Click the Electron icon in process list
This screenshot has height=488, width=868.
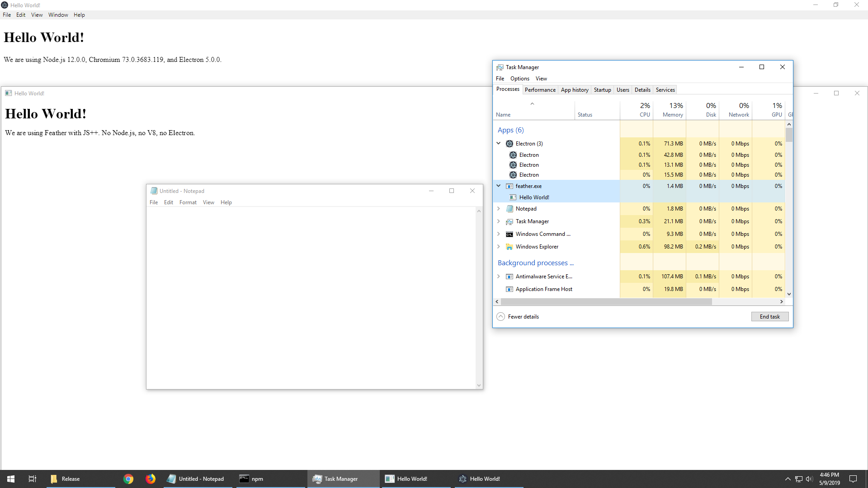(509, 144)
